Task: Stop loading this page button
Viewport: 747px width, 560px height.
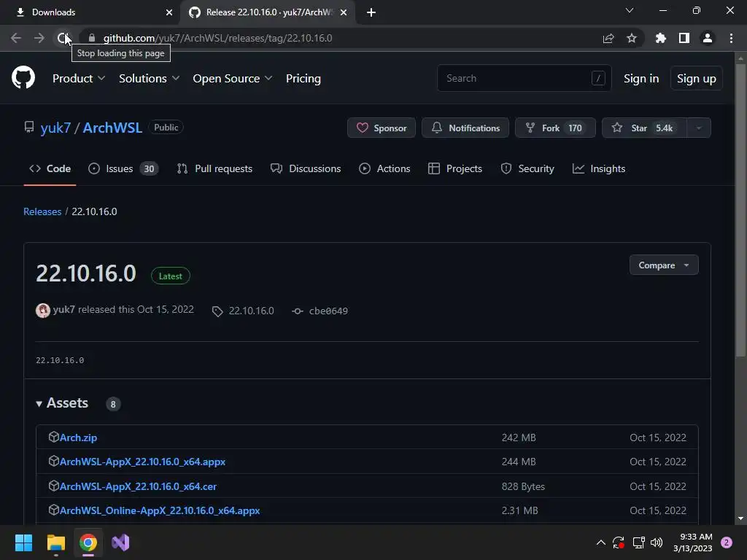Action: [63, 38]
